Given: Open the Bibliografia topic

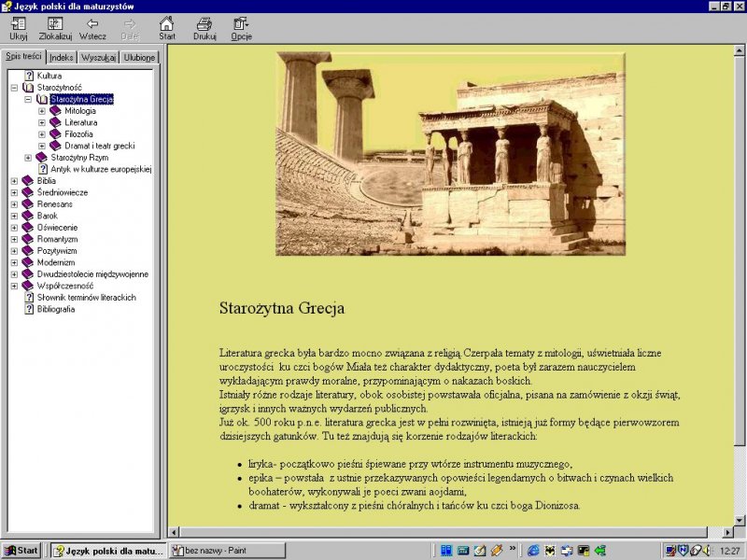Looking at the screenshot, I should [56, 309].
